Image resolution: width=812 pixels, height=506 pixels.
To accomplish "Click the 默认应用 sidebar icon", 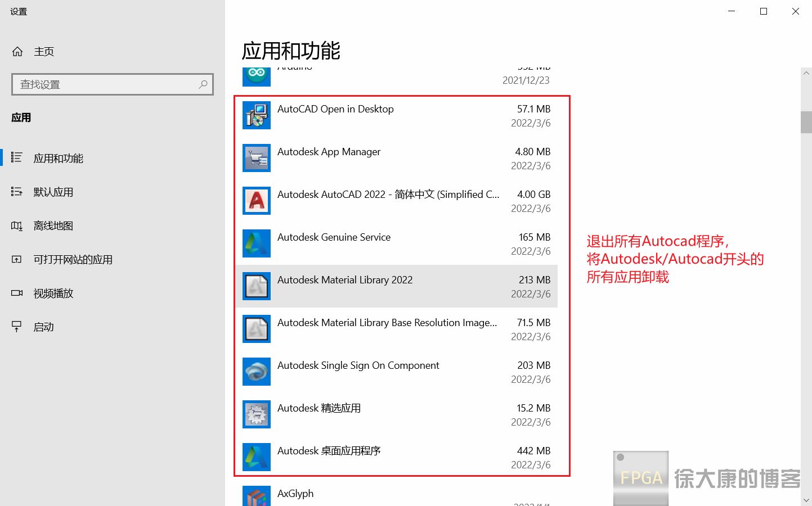I will 17,192.
